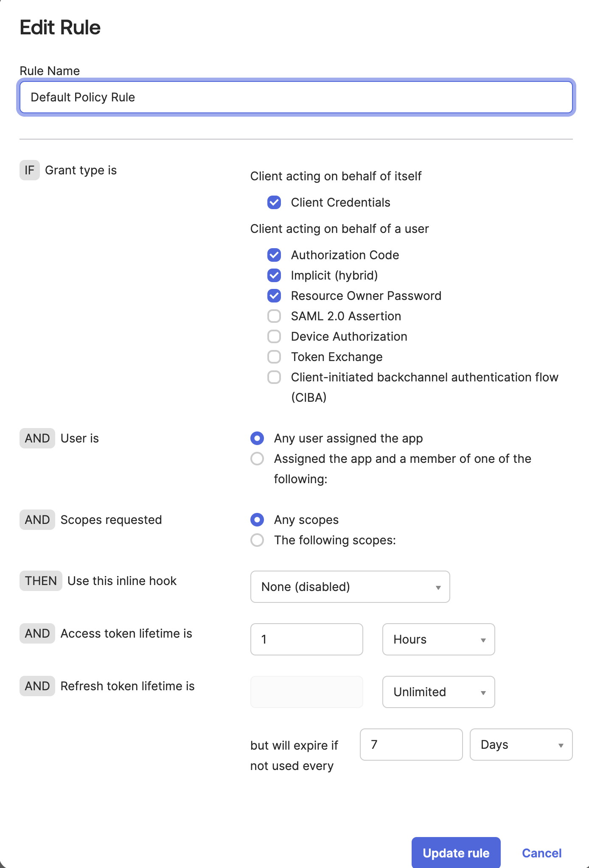Disable the Implicit (hybrid) checkbox
This screenshot has height=868, width=589.
click(x=274, y=275)
